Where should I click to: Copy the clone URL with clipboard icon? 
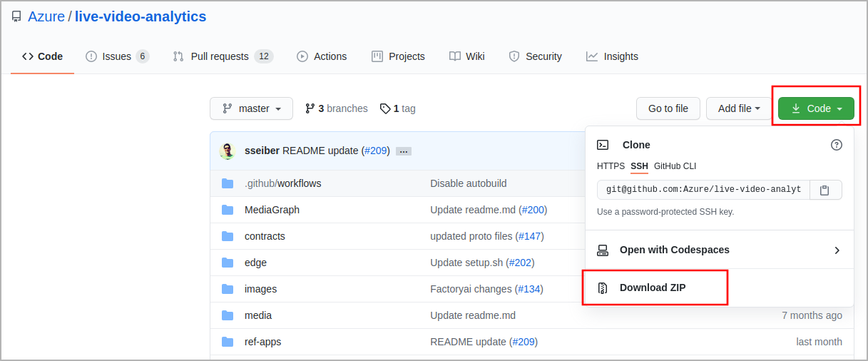[x=825, y=190]
